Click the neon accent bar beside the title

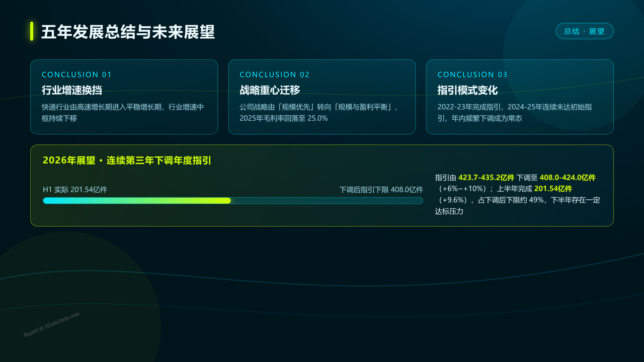tap(32, 31)
